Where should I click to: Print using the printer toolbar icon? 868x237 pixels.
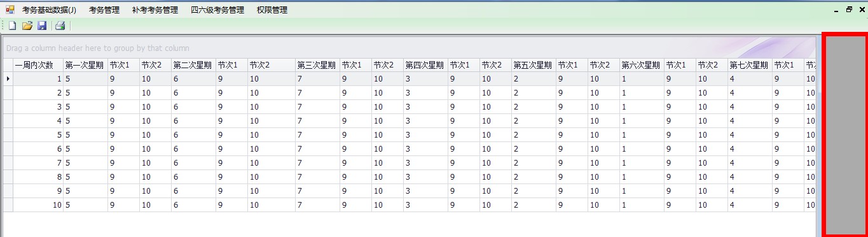click(x=60, y=25)
